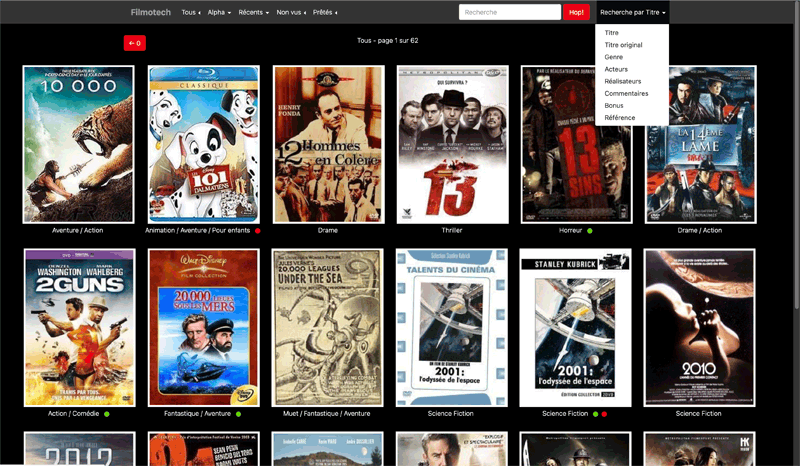The width and height of the screenshot is (800, 466).
Task: Open the Stanley Kubrick 2001 collector cover
Action: coord(576,328)
